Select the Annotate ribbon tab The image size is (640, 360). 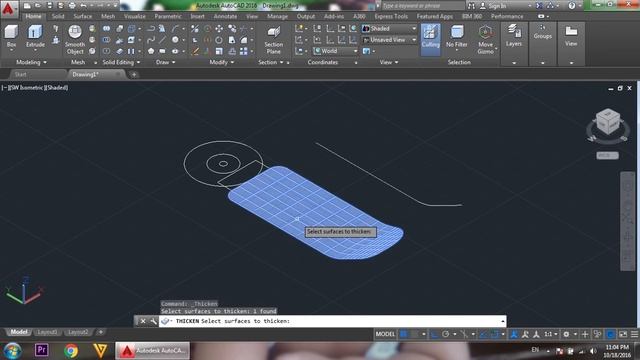pos(225,16)
